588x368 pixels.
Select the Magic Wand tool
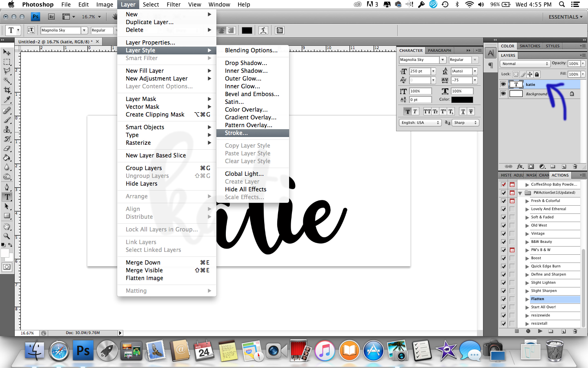pyautogui.click(x=7, y=81)
